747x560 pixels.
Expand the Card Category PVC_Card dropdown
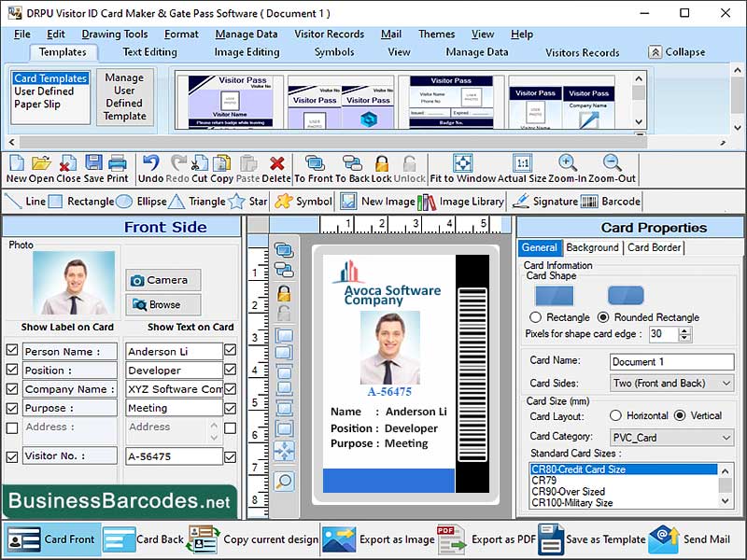point(727,437)
